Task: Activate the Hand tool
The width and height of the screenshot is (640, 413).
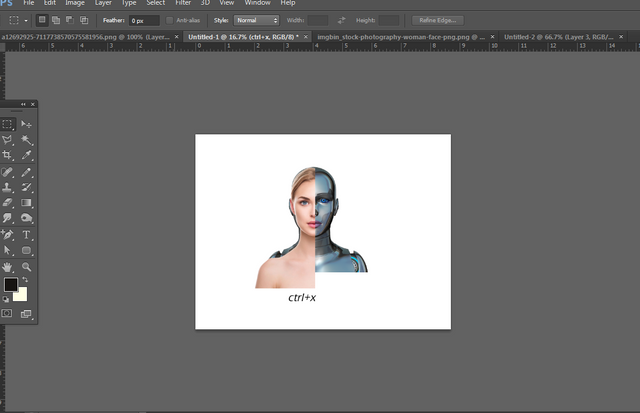Action: click(8, 267)
